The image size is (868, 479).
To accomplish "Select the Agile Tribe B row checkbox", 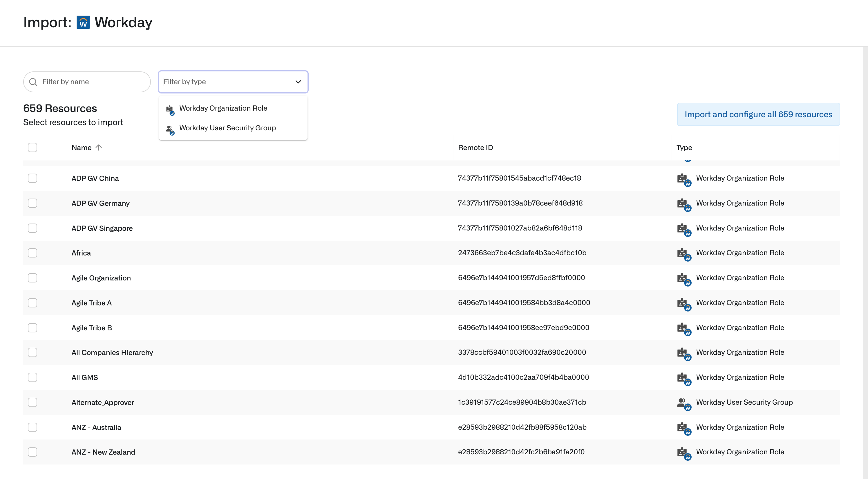I will 32,328.
